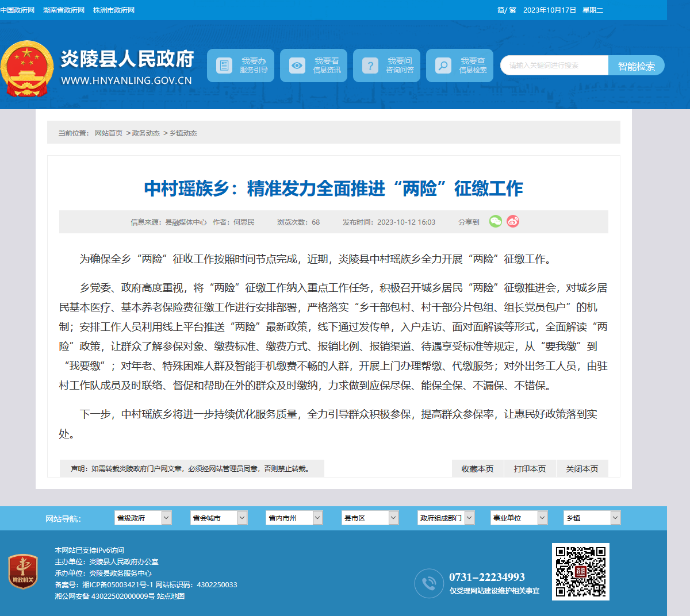Click the magnifier 我要查 icon
Image resolution: width=690 pixels, height=616 pixels.
coord(443,66)
